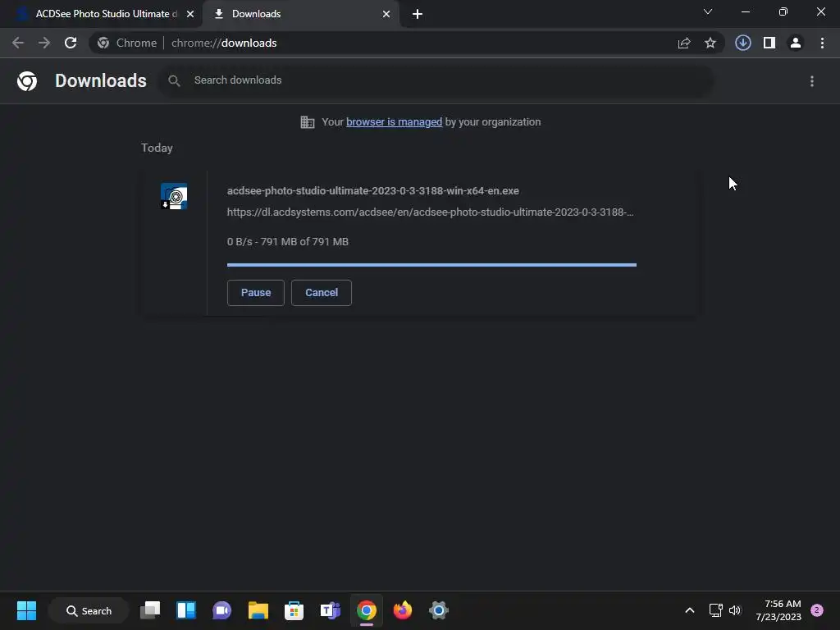Go back using the browser back arrow

pos(18,43)
